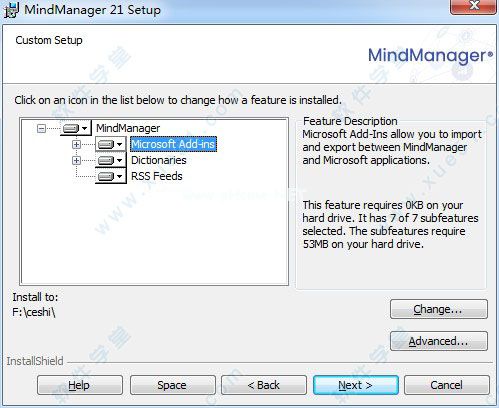Select the RSS Feeds tree item
This screenshot has width=499, height=408.
point(157,176)
